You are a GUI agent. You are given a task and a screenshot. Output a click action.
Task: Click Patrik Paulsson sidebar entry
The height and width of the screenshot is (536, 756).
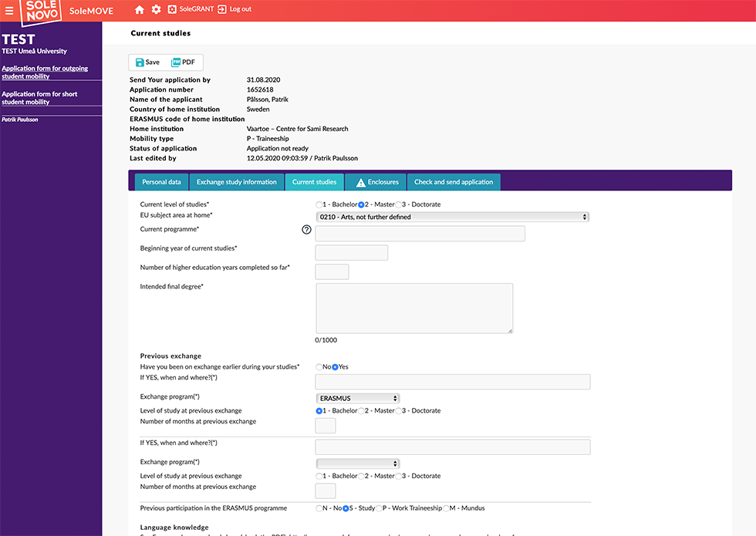pos(20,120)
